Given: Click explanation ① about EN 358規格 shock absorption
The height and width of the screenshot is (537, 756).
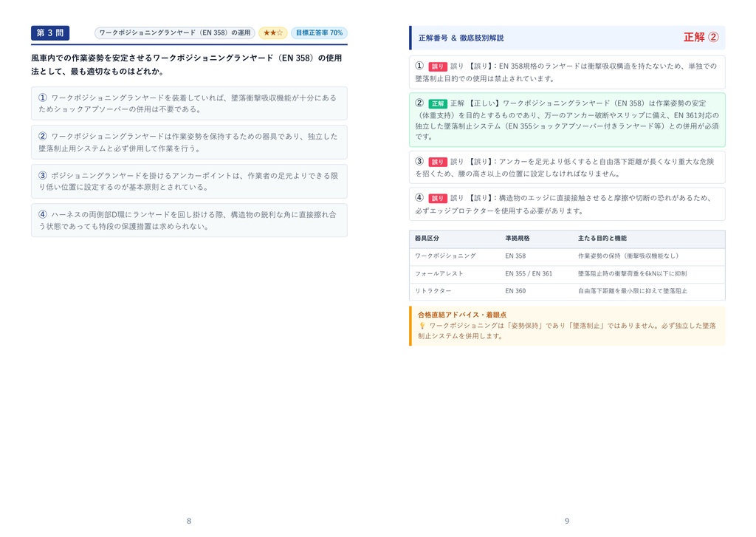Looking at the screenshot, I should (x=567, y=72).
